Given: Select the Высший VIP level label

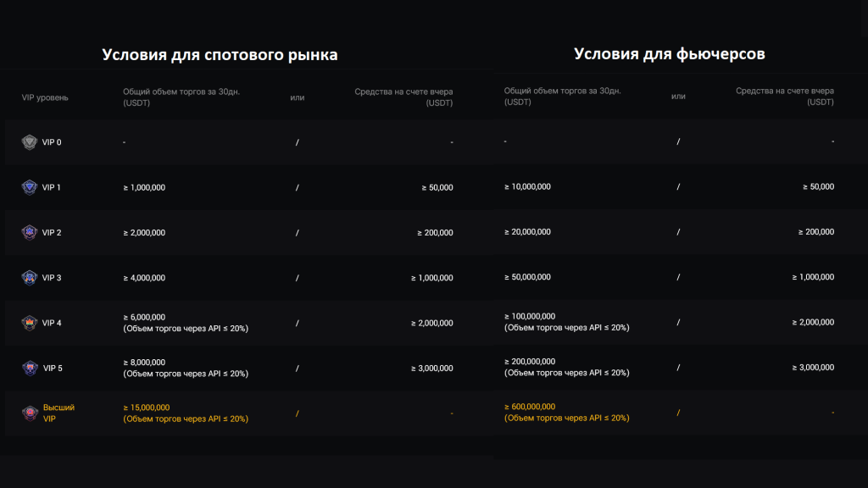Looking at the screenshot, I should (x=58, y=413).
